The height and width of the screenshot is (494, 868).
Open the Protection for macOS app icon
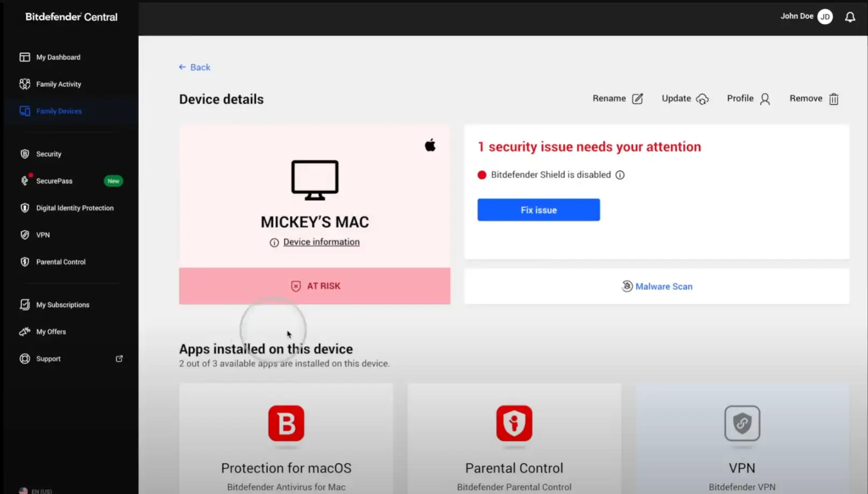[x=286, y=423]
